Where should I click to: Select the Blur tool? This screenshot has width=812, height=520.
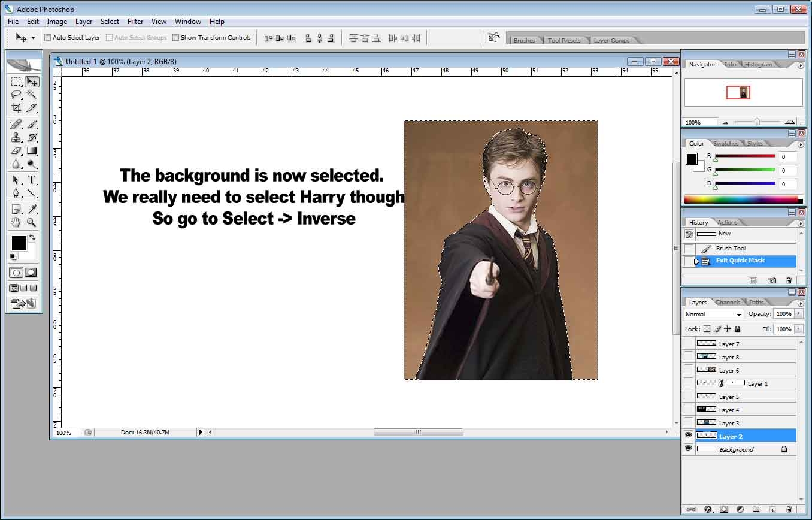(16, 164)
